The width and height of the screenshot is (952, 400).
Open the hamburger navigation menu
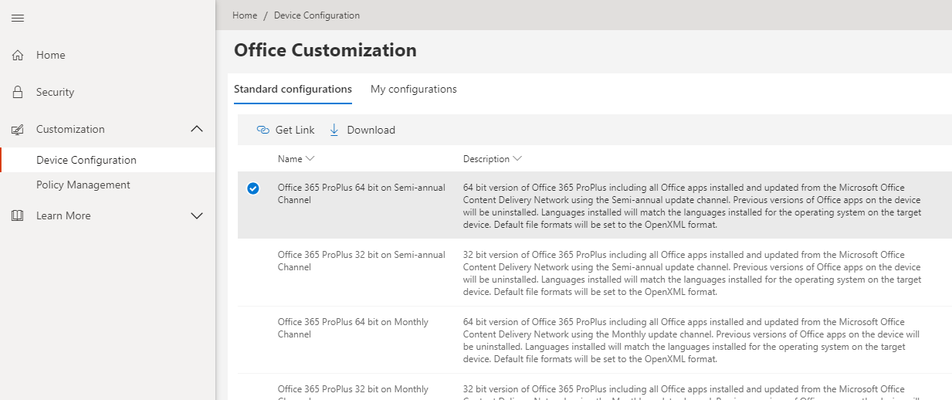[18, 18]
